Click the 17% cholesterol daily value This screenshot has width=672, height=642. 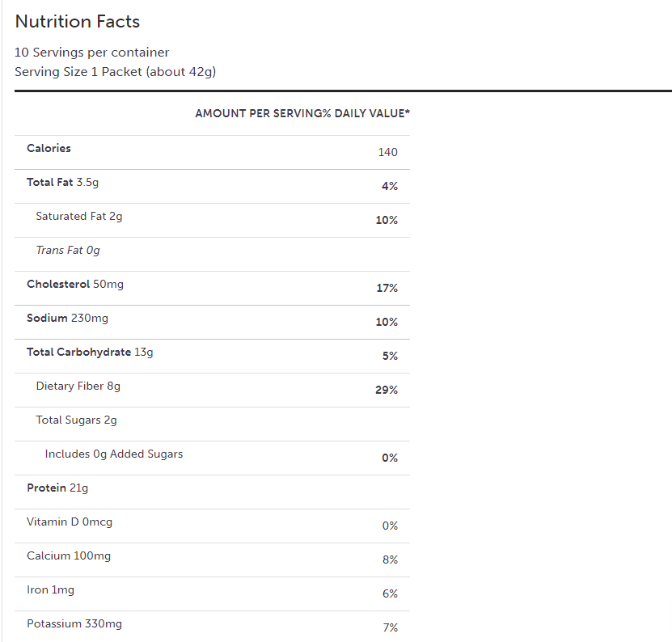[387, 288]
